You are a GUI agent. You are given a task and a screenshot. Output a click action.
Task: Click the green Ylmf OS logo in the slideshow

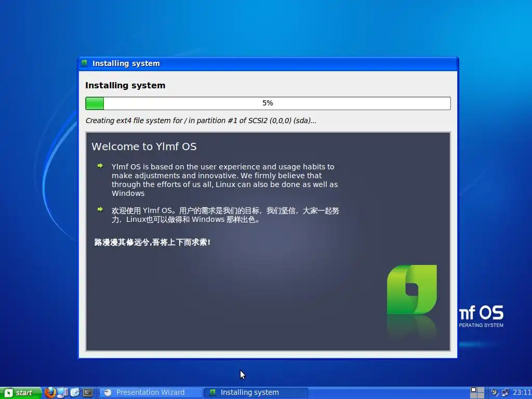[x=412, y=289]
